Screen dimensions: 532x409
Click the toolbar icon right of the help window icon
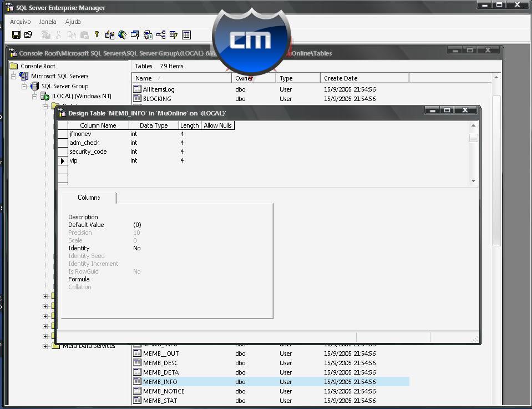tap(148, 34)
